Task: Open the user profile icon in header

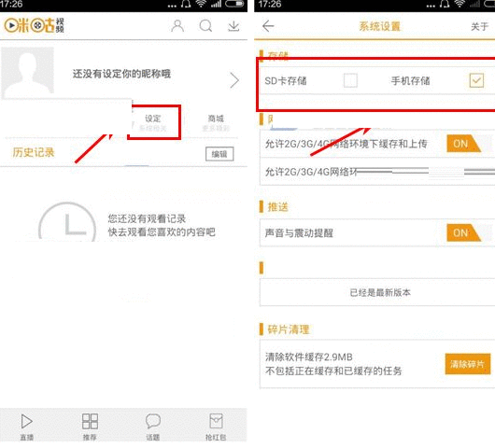Action: 177,26
